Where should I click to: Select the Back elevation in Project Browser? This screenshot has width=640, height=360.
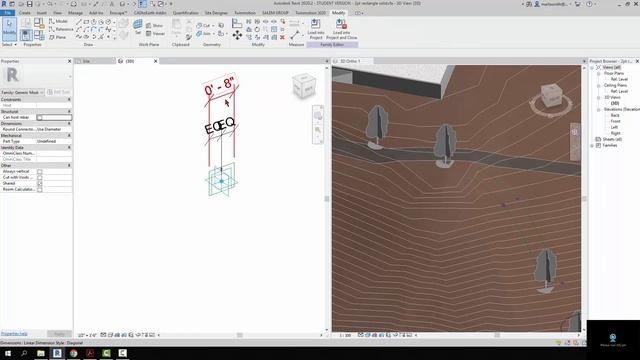[615, 116]
